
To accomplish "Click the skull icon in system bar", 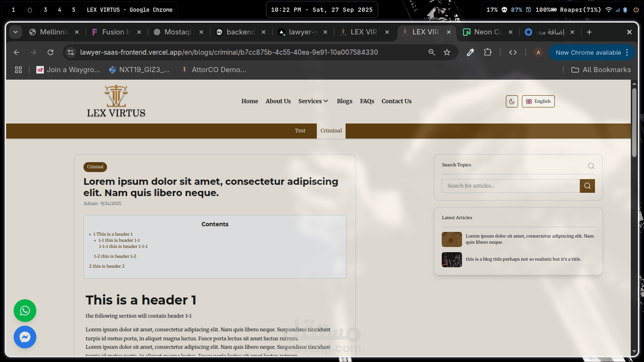I will 504,9.
